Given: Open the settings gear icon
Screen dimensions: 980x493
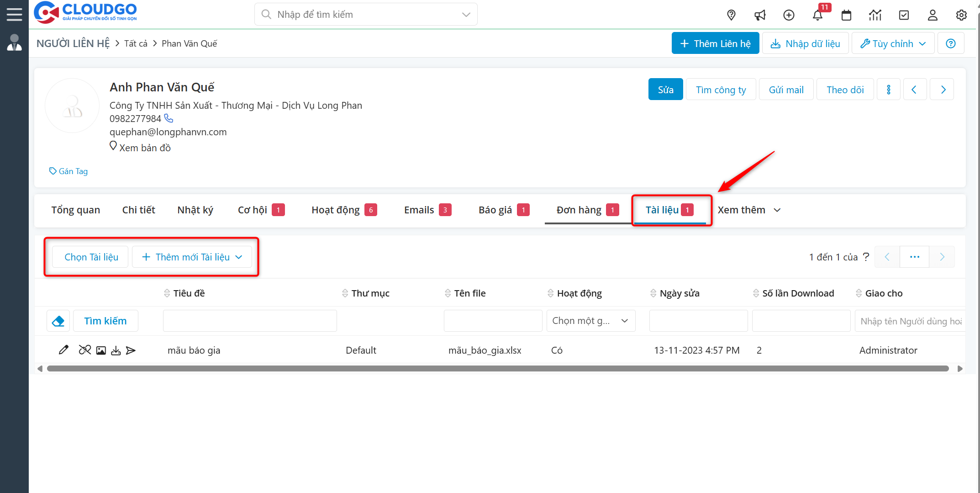Looking at the screenshot, I should pyautogui.click(x=961, y=15).
